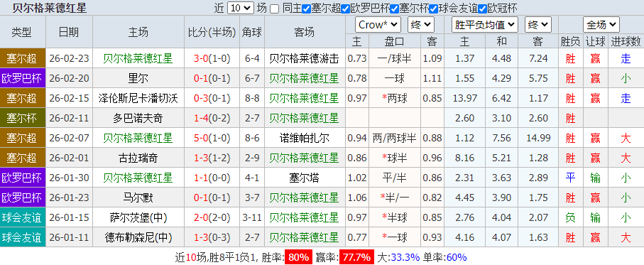Click the 类型 column header
The width and height of the screenshot is (644, 265).
[x=22, y=32]
